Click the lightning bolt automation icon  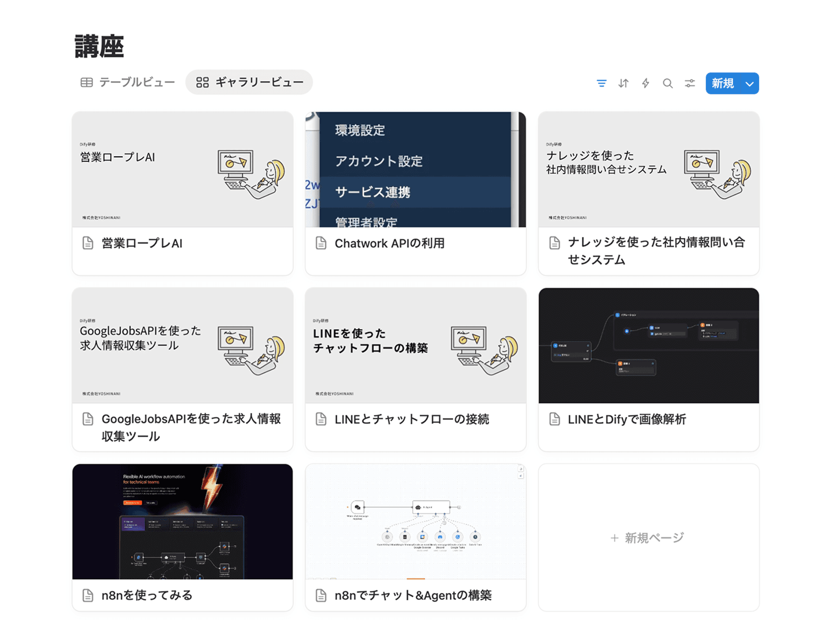[645, 83]
